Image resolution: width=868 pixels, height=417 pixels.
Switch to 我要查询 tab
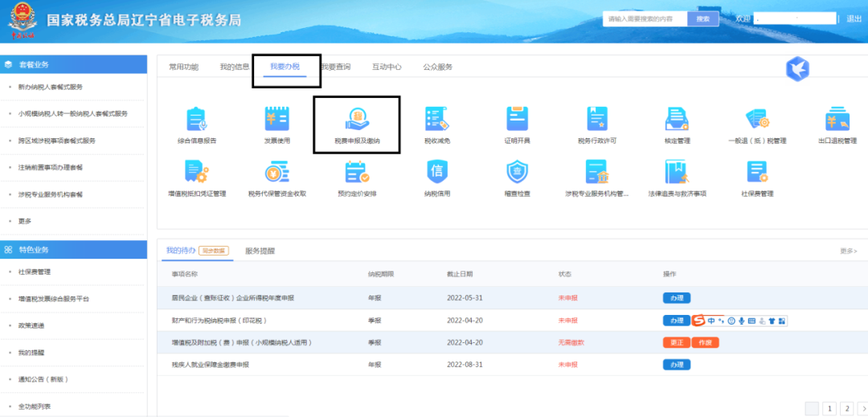click(x=335, y=67)
